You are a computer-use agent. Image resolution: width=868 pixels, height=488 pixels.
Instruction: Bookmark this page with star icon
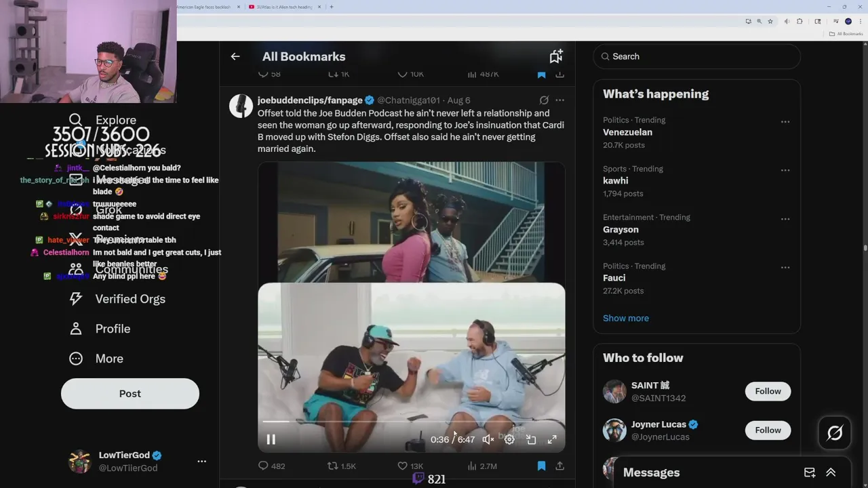point(770,22)
